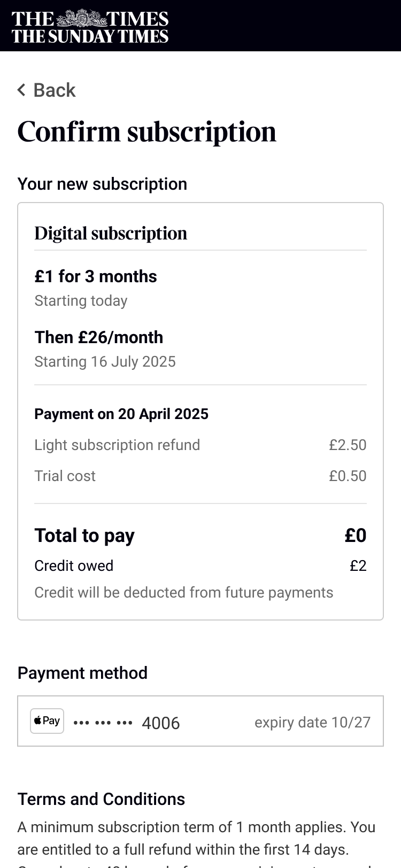401x868 pixels.
Task: Click the Light subscription refund row
Action: pos(117,445)
